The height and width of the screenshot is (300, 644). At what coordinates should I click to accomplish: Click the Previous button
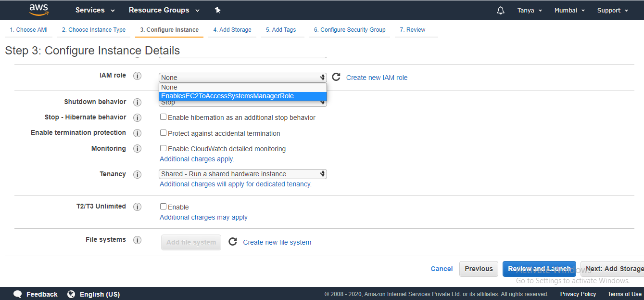tap(479, 269)
